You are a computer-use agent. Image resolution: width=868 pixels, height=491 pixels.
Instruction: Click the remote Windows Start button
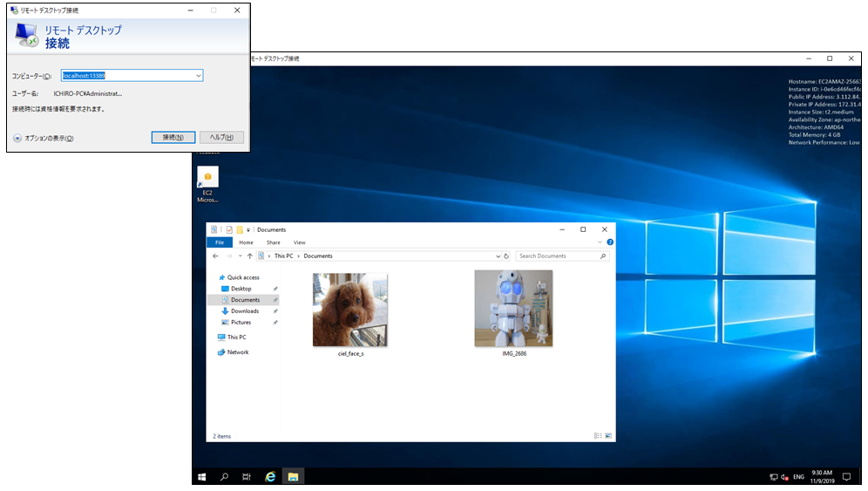[202, 477]
